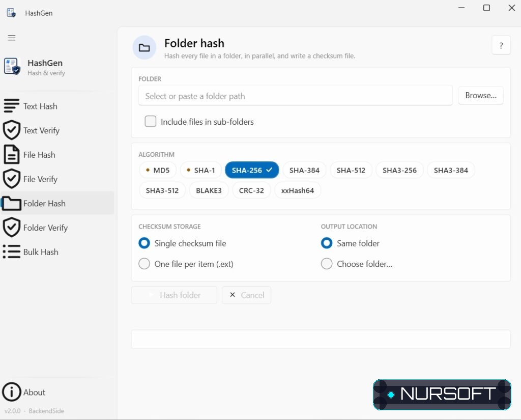Pick the SHA3-256 algorithm
Viewport: 521px width, 420px height.
click(x=399, y=170)
